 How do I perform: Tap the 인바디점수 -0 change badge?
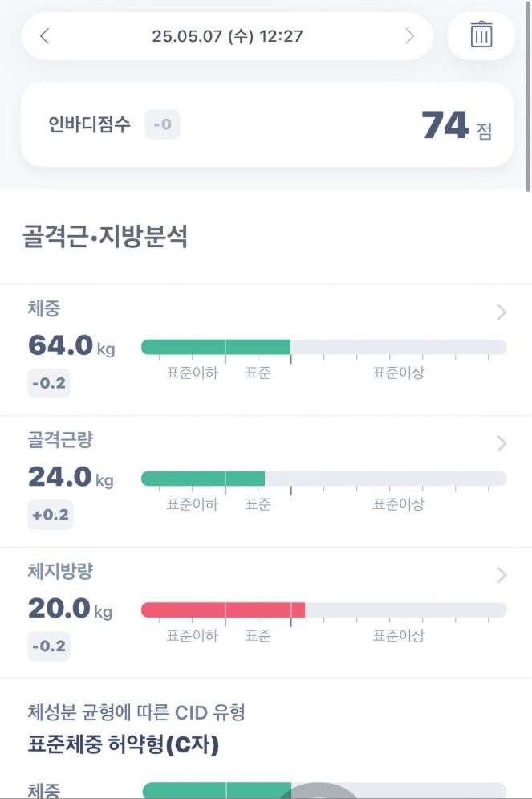162,124
